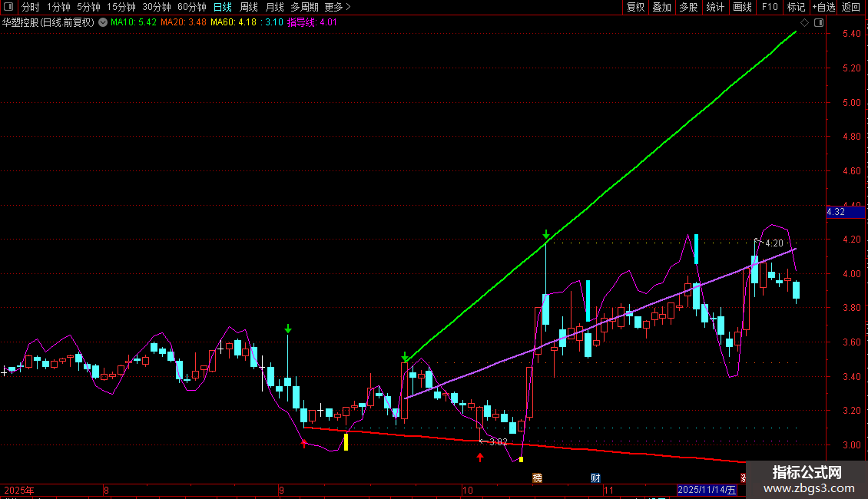Click the red up arrow on red trendline
This screenshot has height=499, width=868.
[x=304, y=443]
